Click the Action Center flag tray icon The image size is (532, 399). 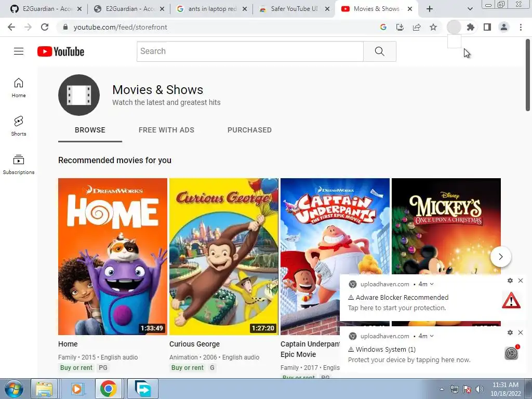[467, 389]
